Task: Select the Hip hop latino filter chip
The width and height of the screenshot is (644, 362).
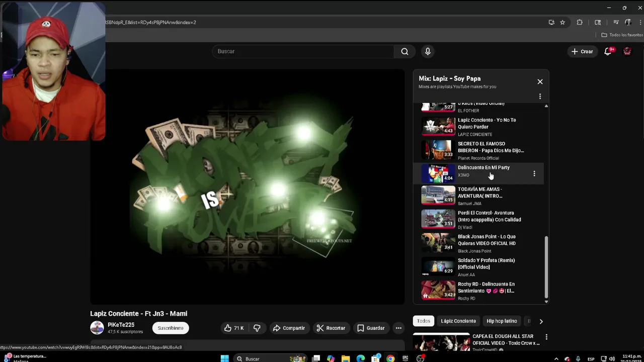Action: pyautogui.click(x=502, y=321)
